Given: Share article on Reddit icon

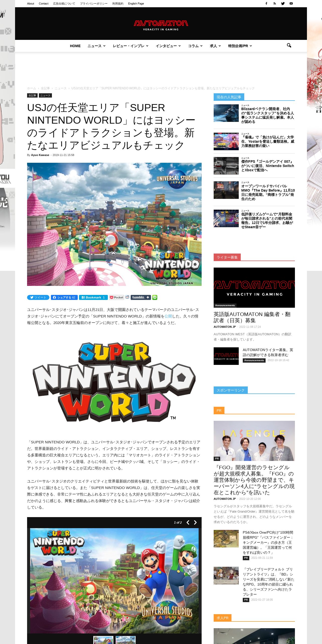Looking at the screenshot, I should click(x=127, y=297).
